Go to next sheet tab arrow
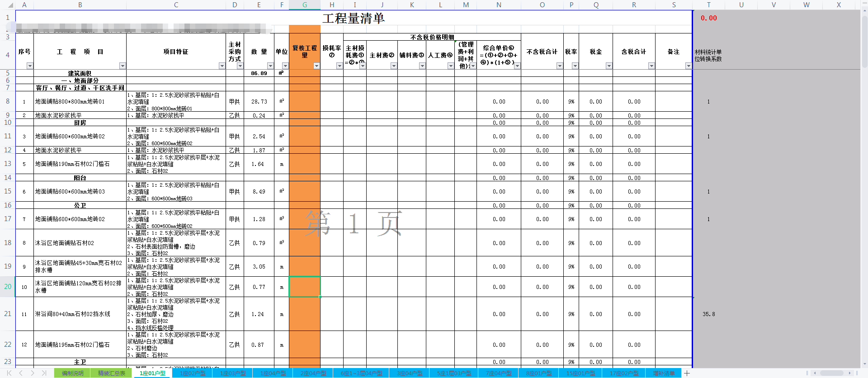 point(33,373)
